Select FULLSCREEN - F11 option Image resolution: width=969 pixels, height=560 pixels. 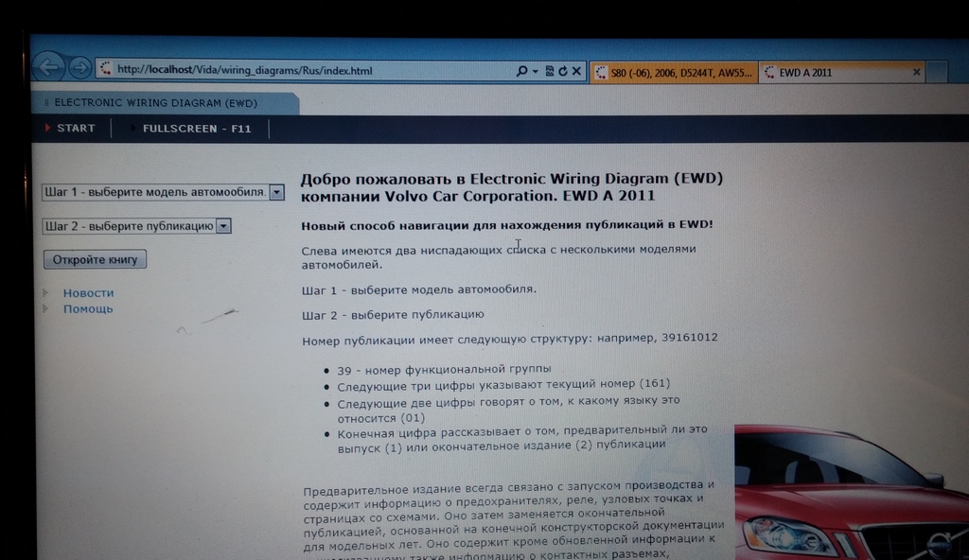pos(197,129)
